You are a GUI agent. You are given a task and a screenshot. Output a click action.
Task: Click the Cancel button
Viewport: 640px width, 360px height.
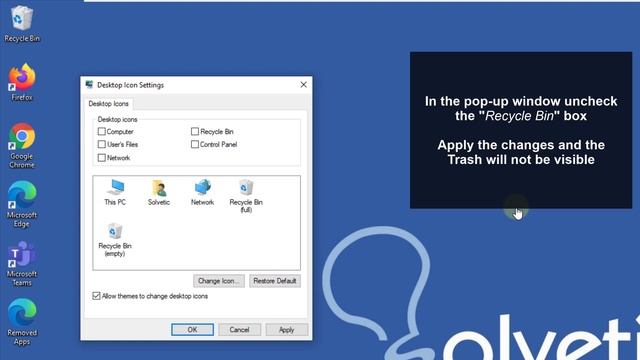point(239,330)
